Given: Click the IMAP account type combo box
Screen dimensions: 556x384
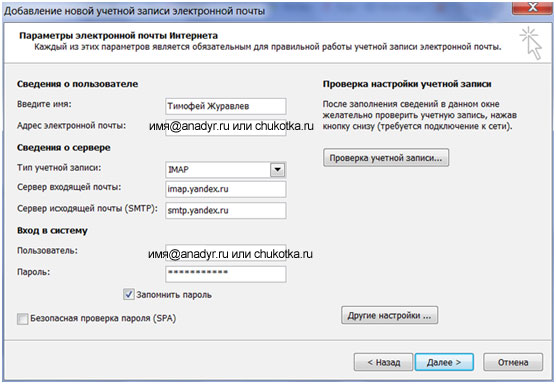Looking at the screenshot, I should click(226, 169).
